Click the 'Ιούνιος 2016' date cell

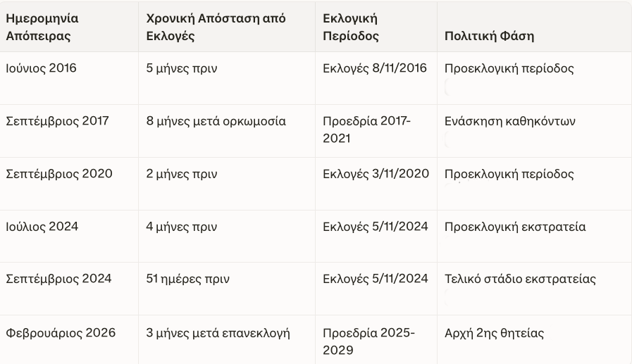point(42,69)
